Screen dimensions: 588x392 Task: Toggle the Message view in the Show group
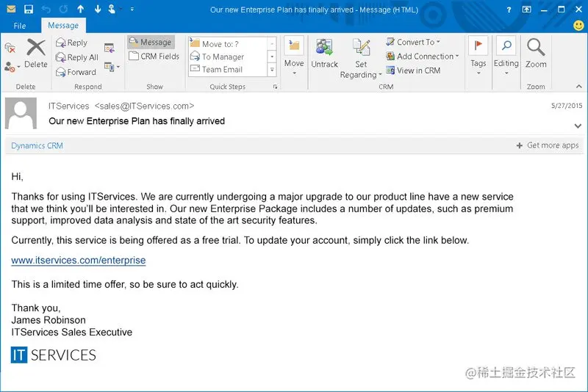point(151,42)
